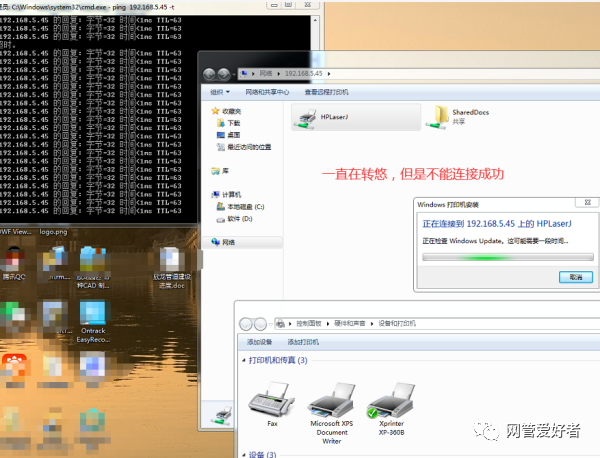Click back arrow in network explorer window
This screenshot has height=458, width=600.
click(x=209, y=74)
